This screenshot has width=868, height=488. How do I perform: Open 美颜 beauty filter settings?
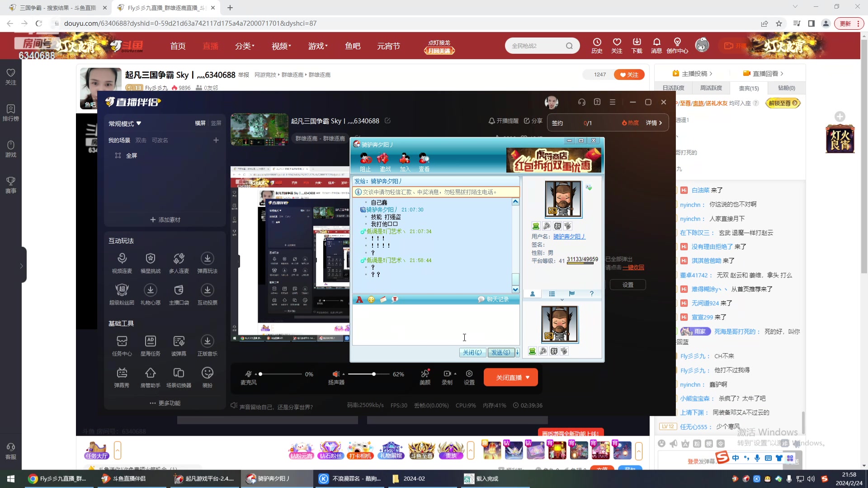[x=425, y=377]
